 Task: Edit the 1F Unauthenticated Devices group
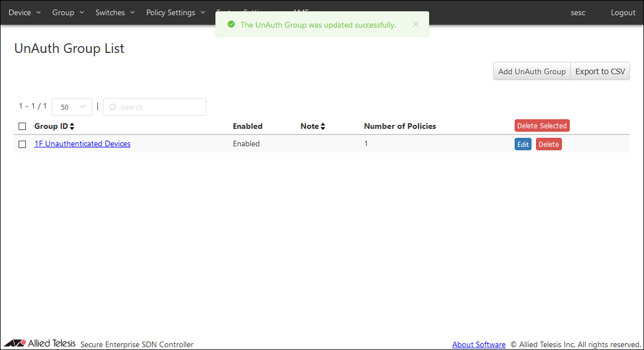523,145
